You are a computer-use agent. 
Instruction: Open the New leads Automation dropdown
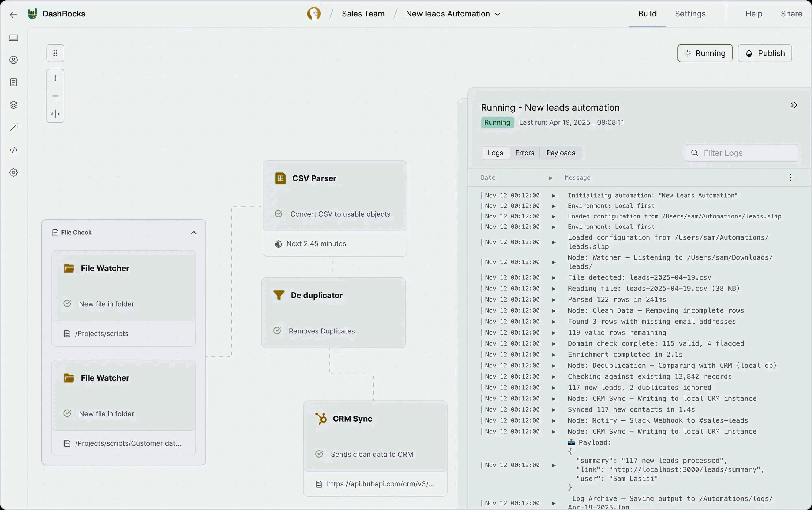(453, 14)
